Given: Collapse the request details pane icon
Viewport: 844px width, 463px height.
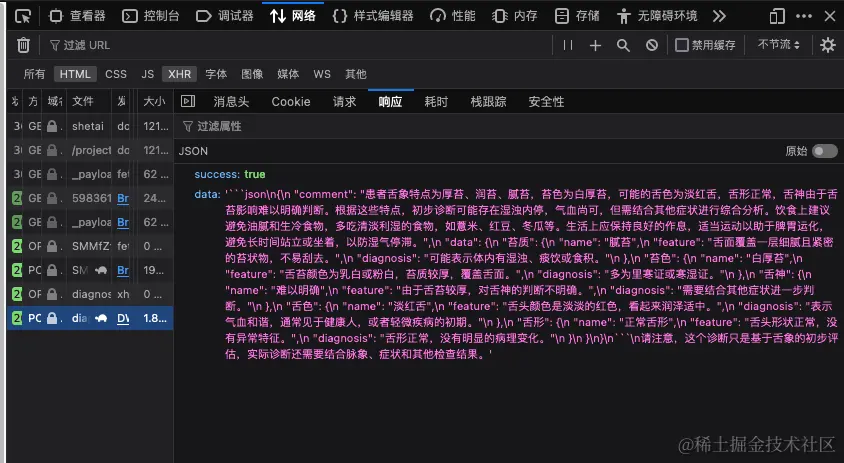Looking at the screenshot, I should [188, 101].
